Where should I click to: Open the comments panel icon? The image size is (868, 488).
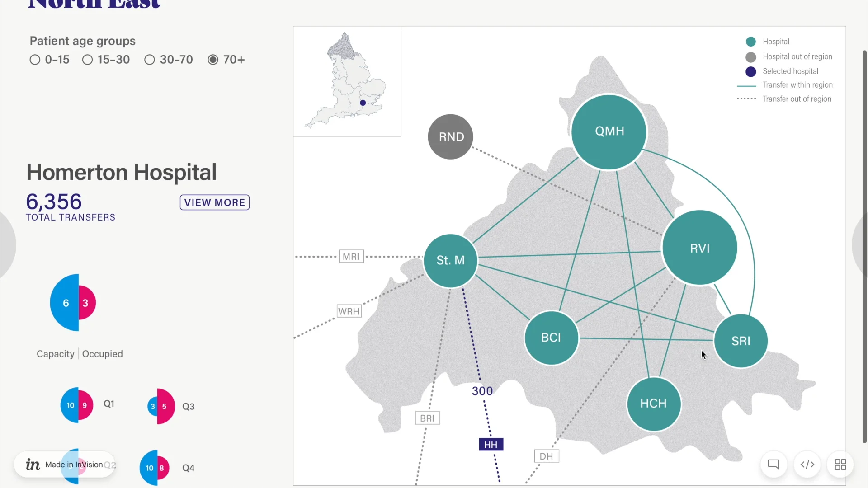774,465
